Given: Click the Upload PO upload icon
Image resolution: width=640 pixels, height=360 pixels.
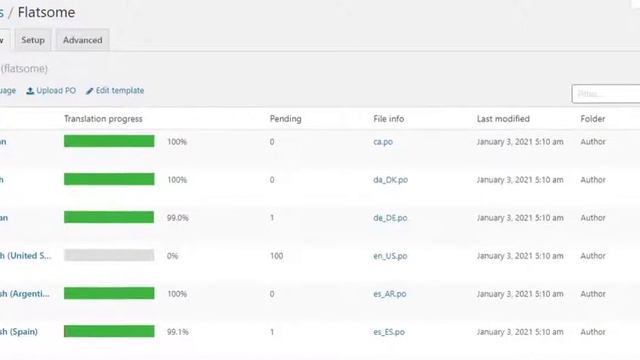Looking at the screenshot, I should tap(30, 91).
